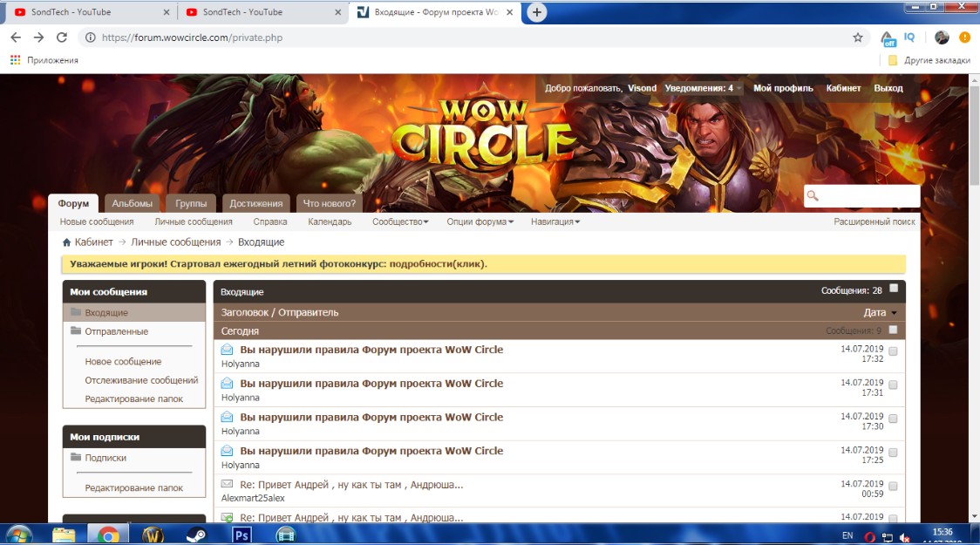This screenshot has height=545, width=980.
Task: Click the browser reload page icon
Action: pyautogui.click(x=62, y=37)
